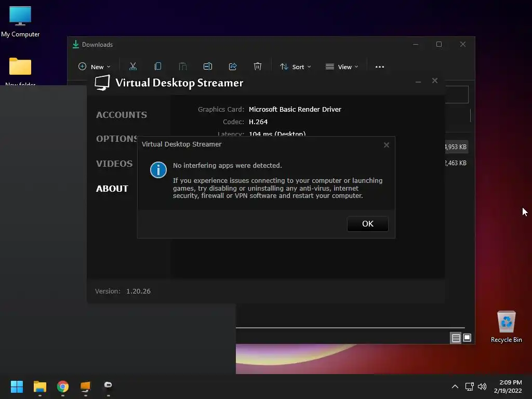Click the Virtual Desktop Streamer taskbar icon
This screenshot has width=532, height=399.
108,385
